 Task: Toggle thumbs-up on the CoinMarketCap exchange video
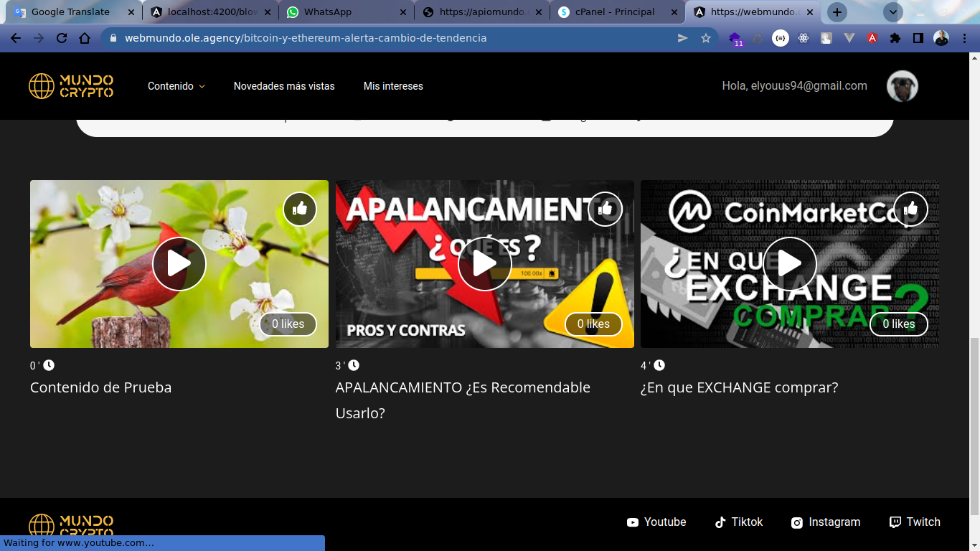(x=910, y=209)
